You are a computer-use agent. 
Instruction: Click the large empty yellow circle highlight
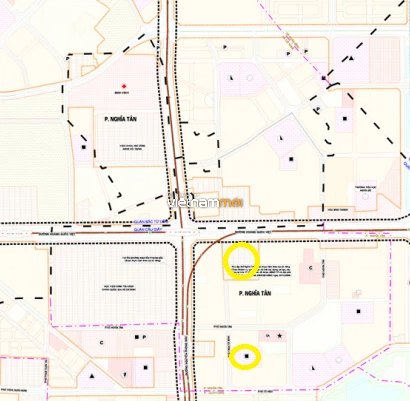click(x=241, y=260)
